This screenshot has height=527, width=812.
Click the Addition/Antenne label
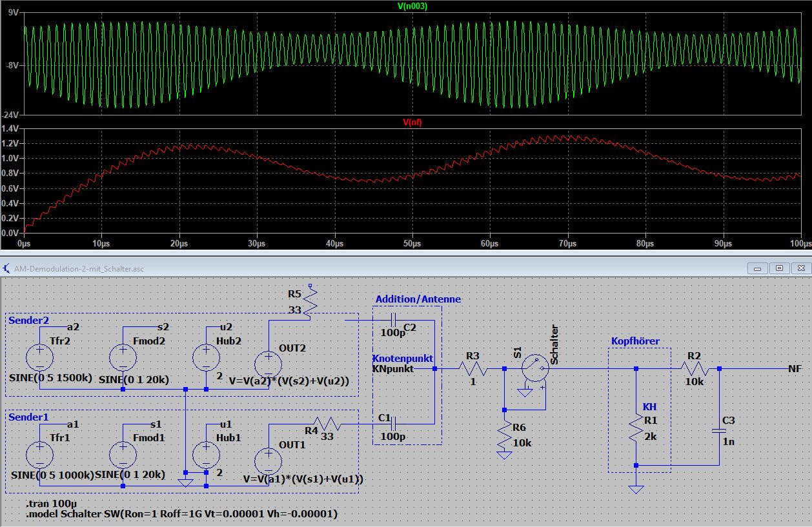418,299
